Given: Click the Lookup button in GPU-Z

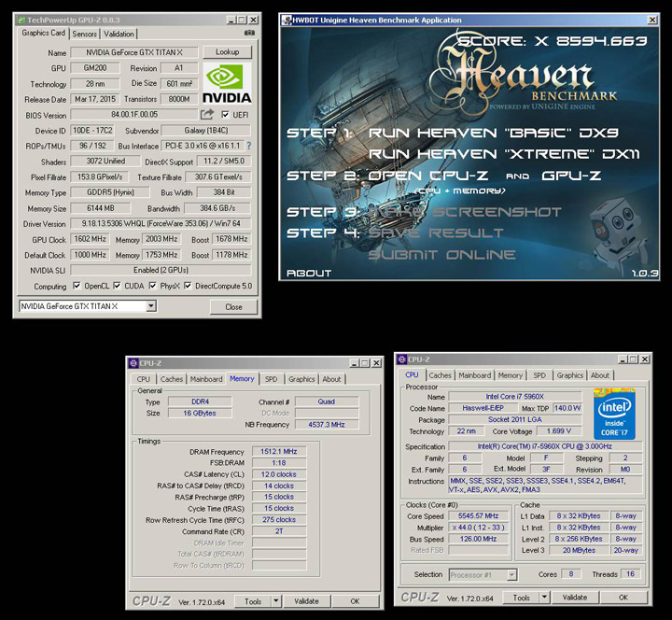Looking at the screenshot, I should [227, 52].
